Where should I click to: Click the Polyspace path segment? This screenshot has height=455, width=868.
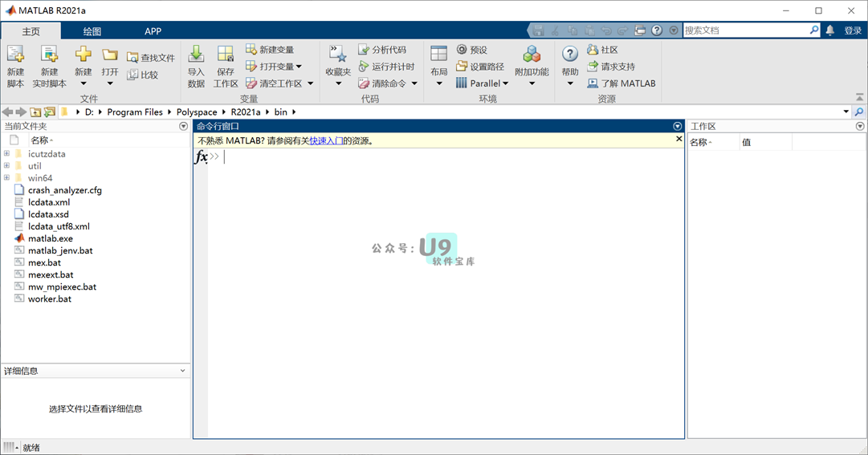[197, 112]
